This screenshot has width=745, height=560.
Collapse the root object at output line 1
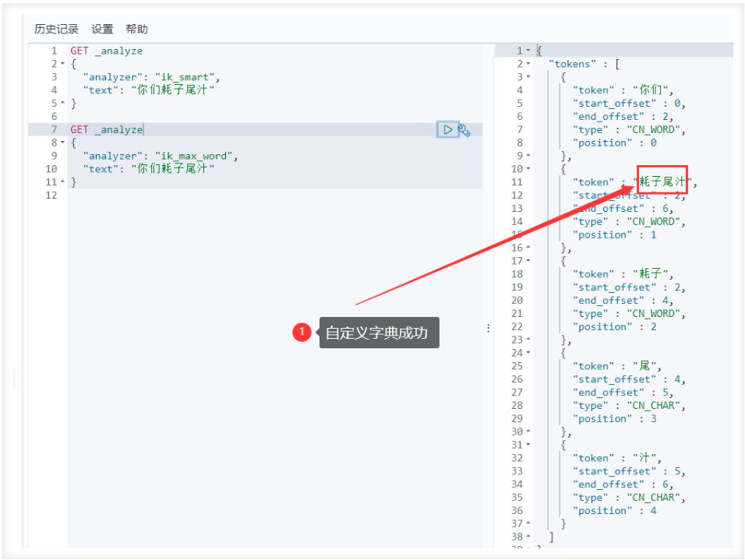528,51
